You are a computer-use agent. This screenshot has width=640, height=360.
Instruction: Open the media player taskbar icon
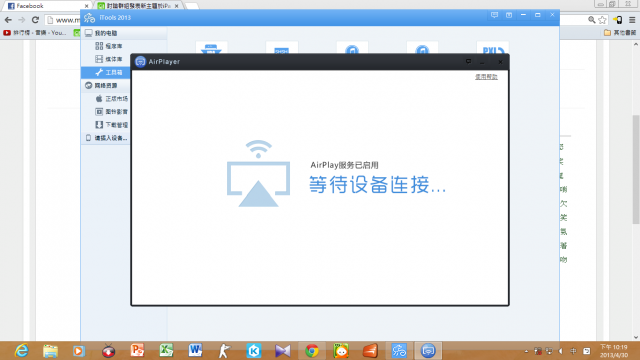(x=79, y=351)
